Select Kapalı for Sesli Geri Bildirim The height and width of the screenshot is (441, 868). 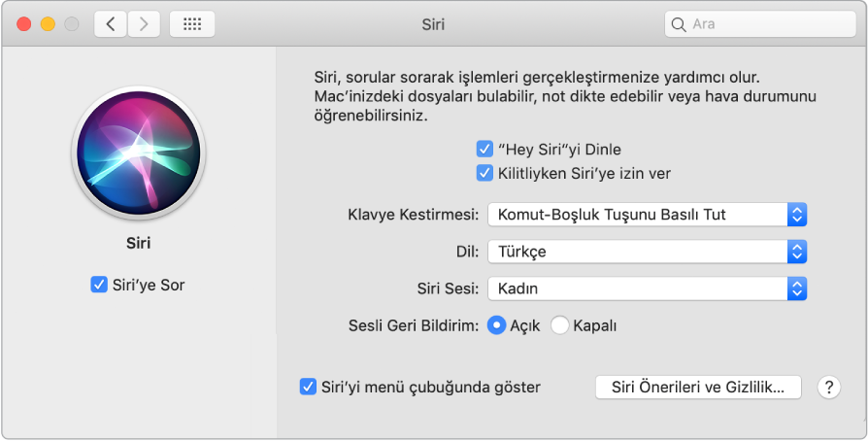(x=559, y=325)
